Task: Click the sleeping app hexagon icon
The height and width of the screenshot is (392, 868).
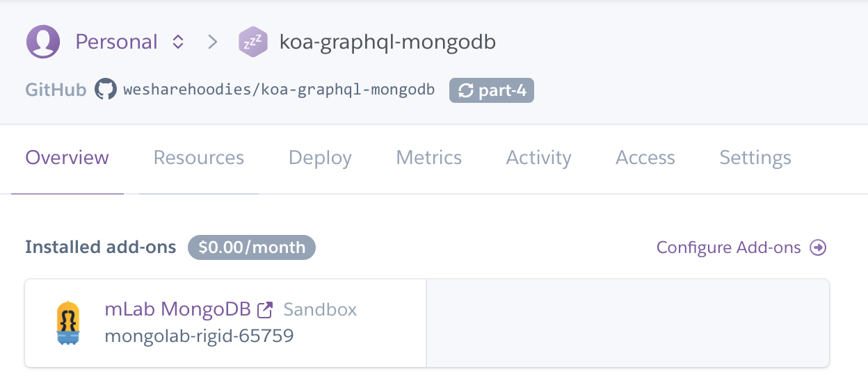Action: click(252, 42)
